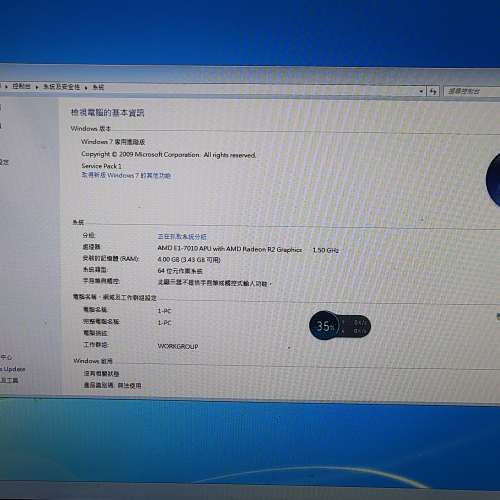Click the refresh button beside the address bar
The height and width of the screenshot is (500, 500).
(433, 91)
